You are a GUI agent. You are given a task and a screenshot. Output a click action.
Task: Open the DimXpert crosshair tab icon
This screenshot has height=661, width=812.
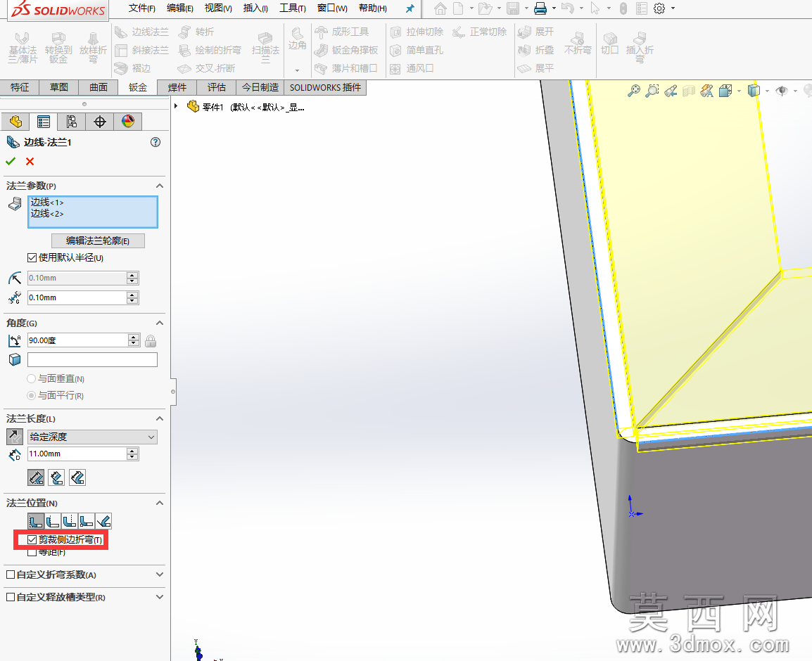99,122
